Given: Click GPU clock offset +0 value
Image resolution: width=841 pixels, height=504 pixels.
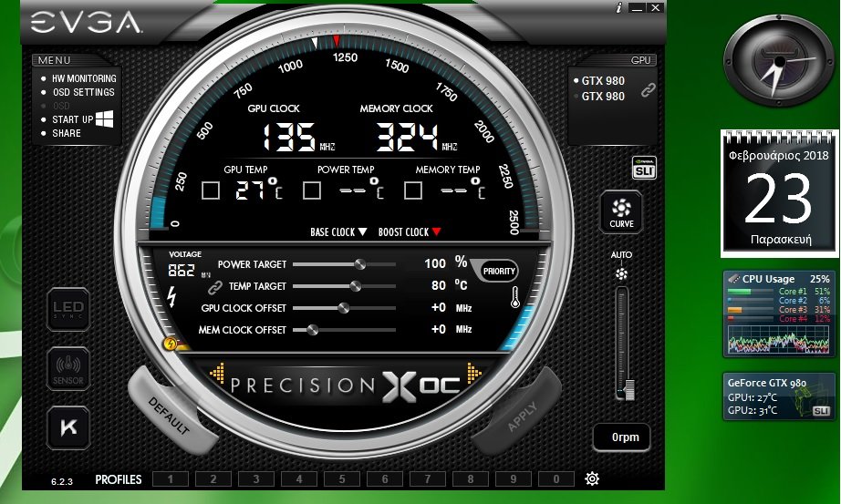Looking at the screenshot, I should click(438, 308).
